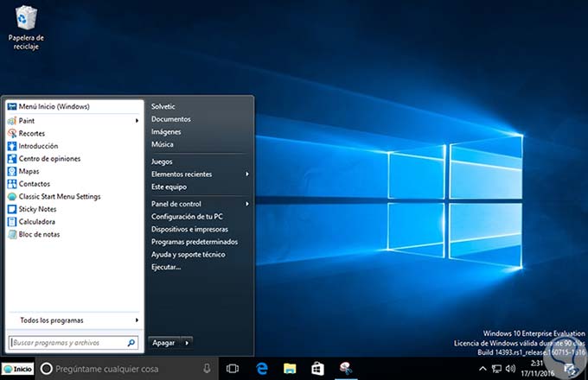Open Este equipo

pos(169,187)
